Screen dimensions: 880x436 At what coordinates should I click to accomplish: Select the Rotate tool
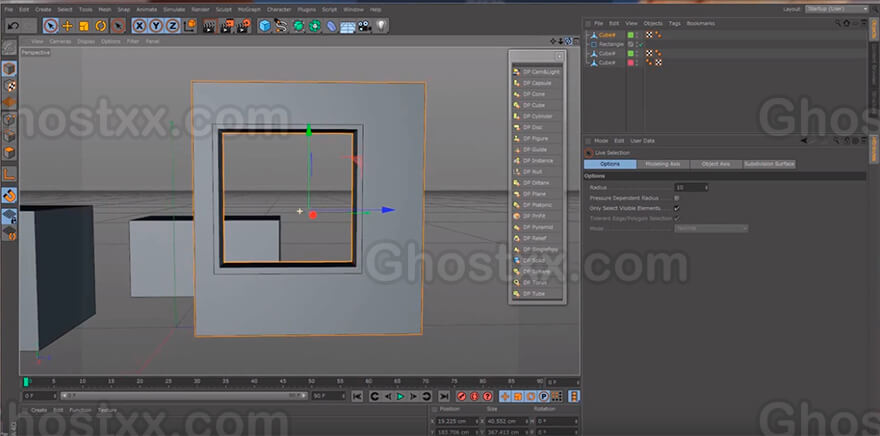click(x=101, y=26)
